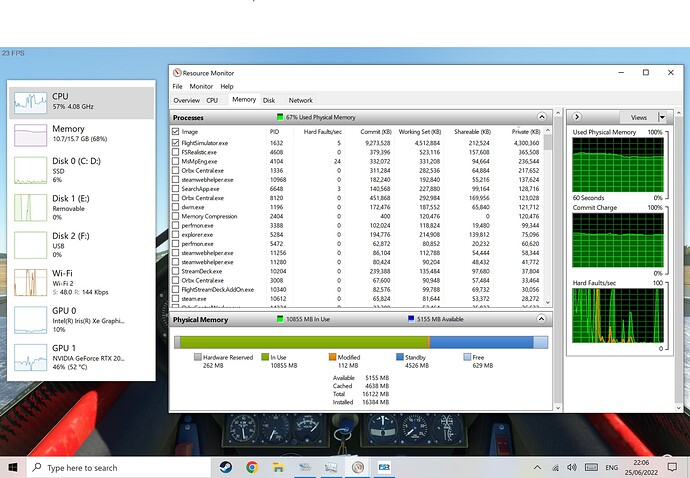This screenshot has height=478, width=690.
Task: Select the FlightStreamDeckAddOn.exe row
Action: point(356,290)
